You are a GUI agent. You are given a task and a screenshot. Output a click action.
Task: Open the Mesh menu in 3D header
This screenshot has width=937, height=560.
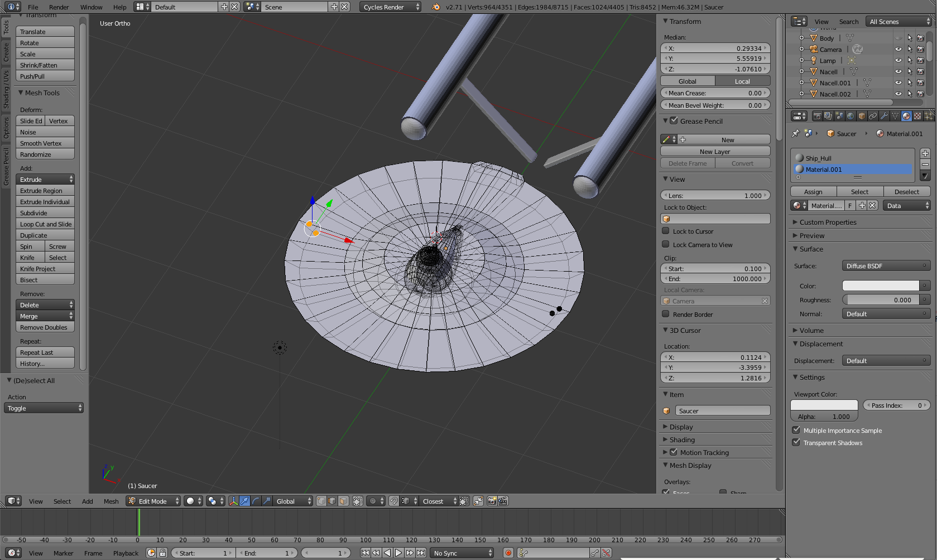pos(111,501)
